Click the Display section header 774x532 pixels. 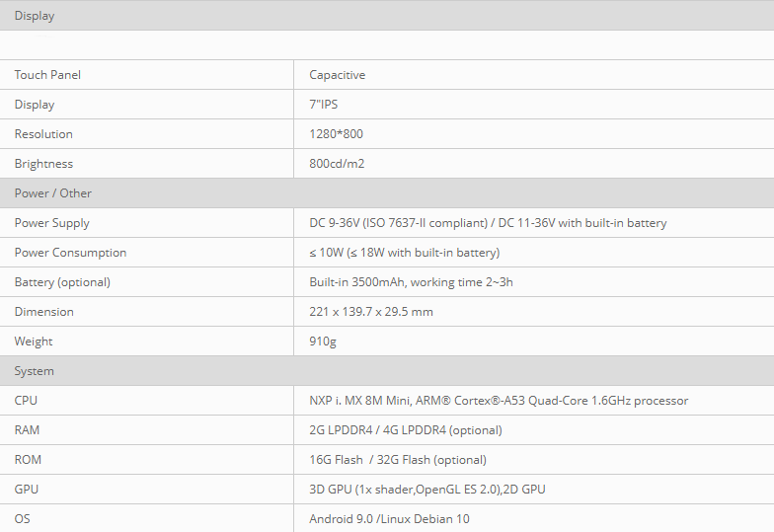[387, 16]
